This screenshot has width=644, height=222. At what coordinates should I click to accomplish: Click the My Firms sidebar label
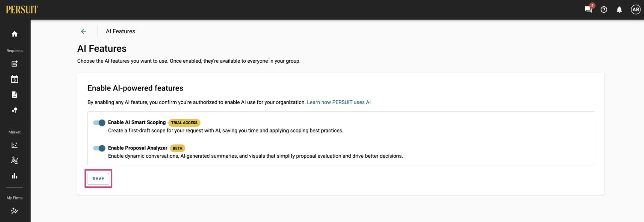point(15,198)
